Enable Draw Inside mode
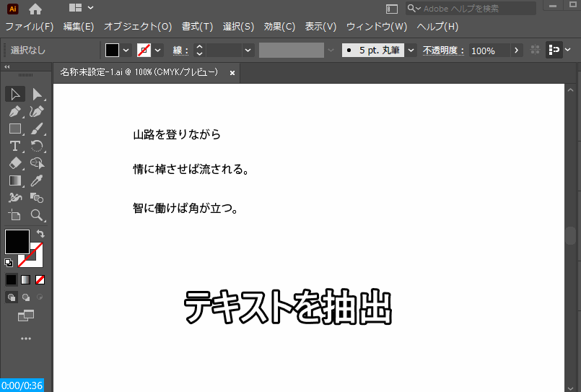The width and height of the screenshot is (581, 392). [x=40, y=297]
